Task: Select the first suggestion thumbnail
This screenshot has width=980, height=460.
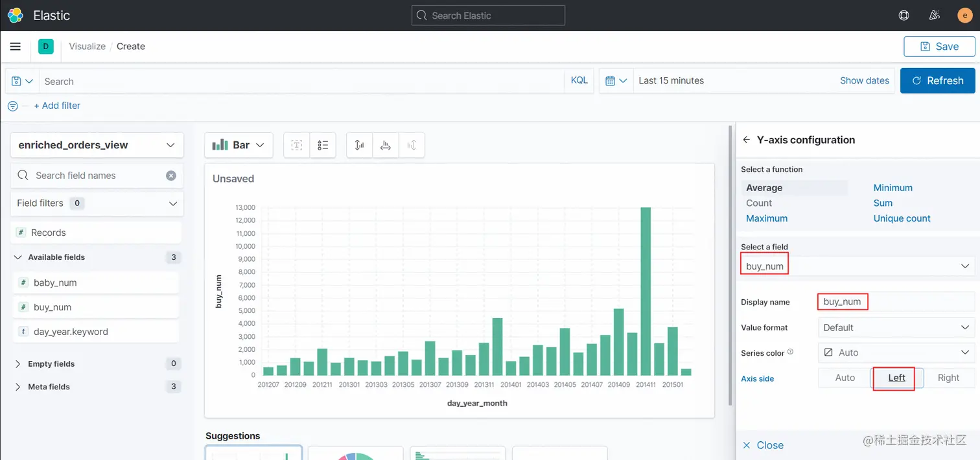Action: pyautogui.click(x=253, y=453)
